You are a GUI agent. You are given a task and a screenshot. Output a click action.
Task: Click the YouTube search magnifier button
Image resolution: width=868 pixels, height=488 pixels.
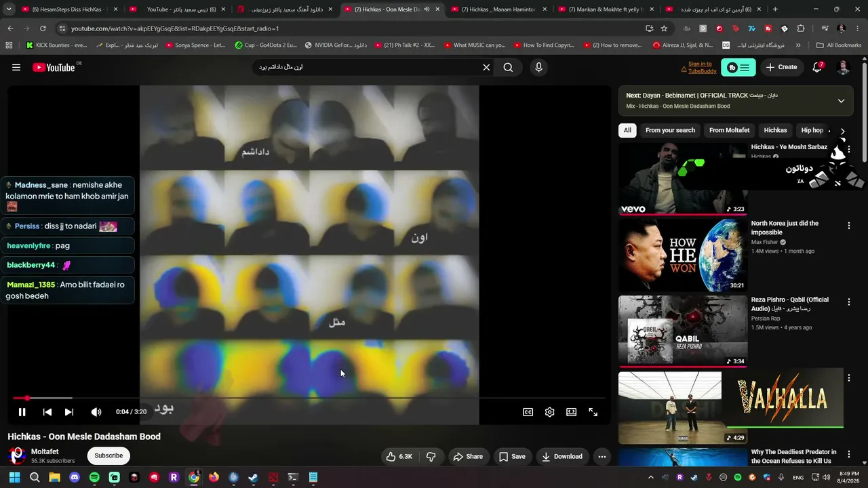click(508, 67)
